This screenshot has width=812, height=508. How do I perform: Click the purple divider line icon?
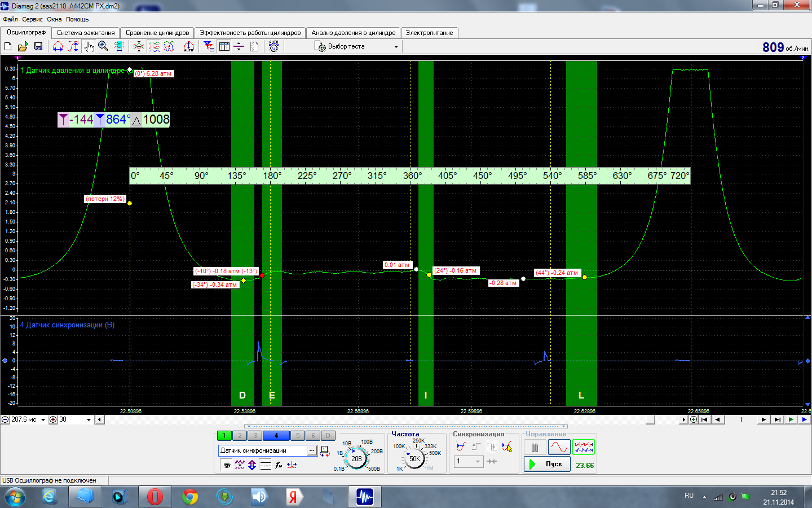coord(239,46)
